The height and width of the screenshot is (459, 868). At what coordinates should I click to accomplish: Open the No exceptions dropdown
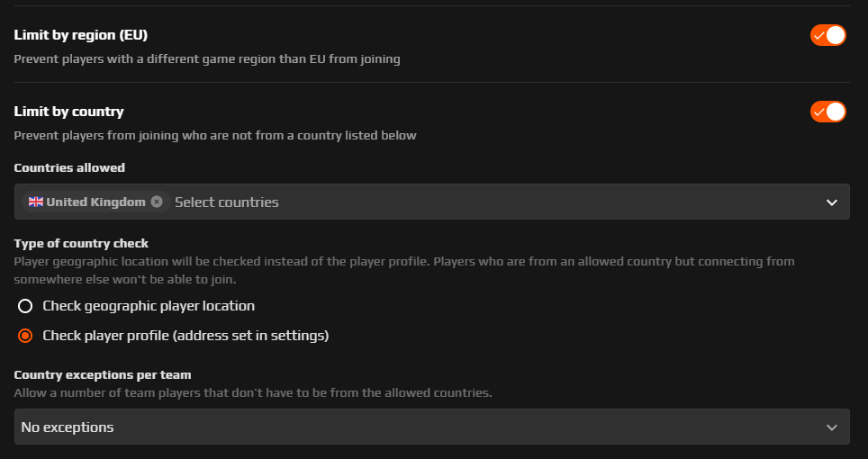coord(432,427)
